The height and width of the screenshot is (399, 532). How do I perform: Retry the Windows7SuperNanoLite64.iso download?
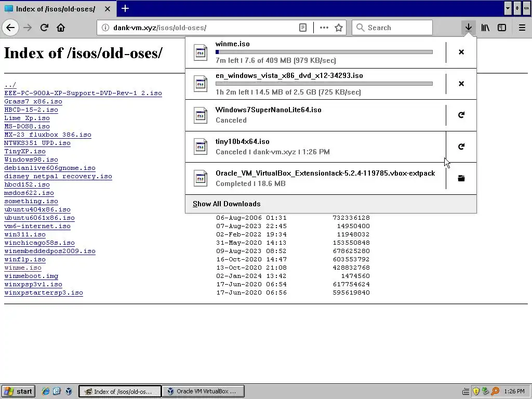tap(461, 115)
